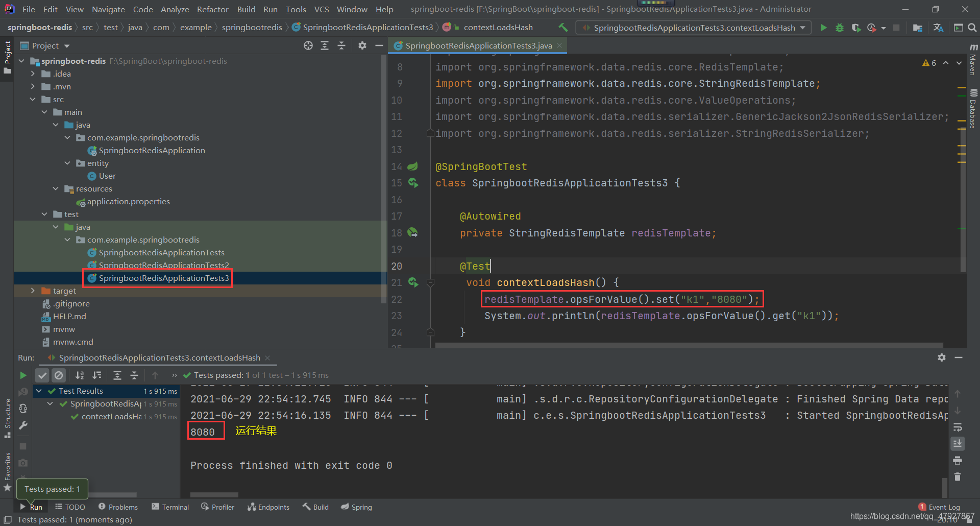
Task: Click the Translate icon in the toolbar
Action: tap(938, 28)
